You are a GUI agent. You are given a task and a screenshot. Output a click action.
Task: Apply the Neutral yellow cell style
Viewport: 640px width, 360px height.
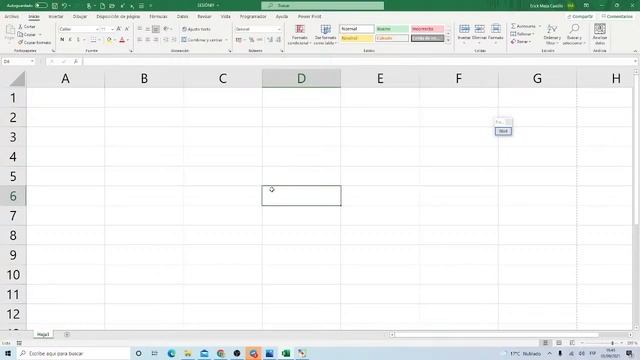click(357, 38)
